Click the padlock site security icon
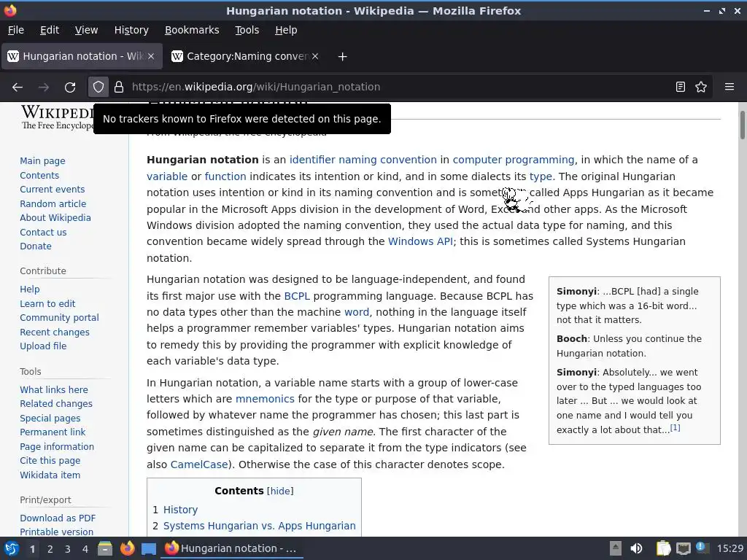The image size is (747, 560). pos(119,87)
